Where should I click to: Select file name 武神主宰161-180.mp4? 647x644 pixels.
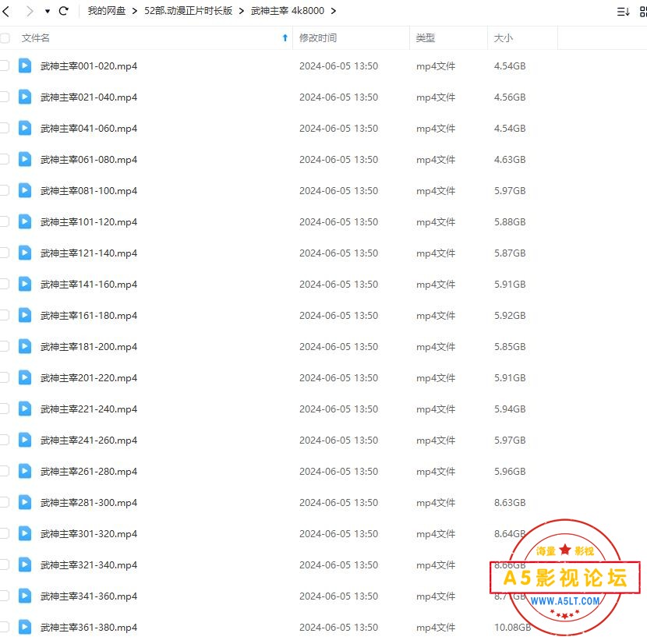89,316
